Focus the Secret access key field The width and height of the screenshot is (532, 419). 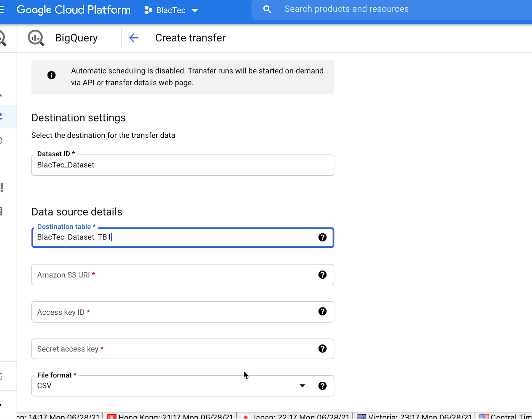tap(183, 349)
